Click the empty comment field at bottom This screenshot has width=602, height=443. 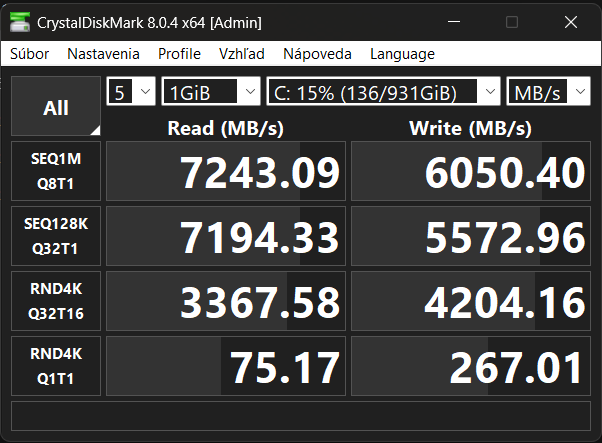(301, 416)
